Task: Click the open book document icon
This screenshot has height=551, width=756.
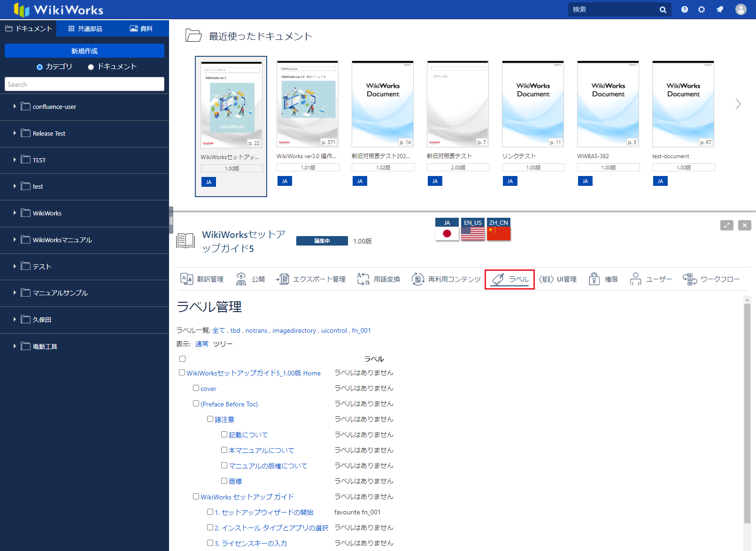Action: coord(185,240)
